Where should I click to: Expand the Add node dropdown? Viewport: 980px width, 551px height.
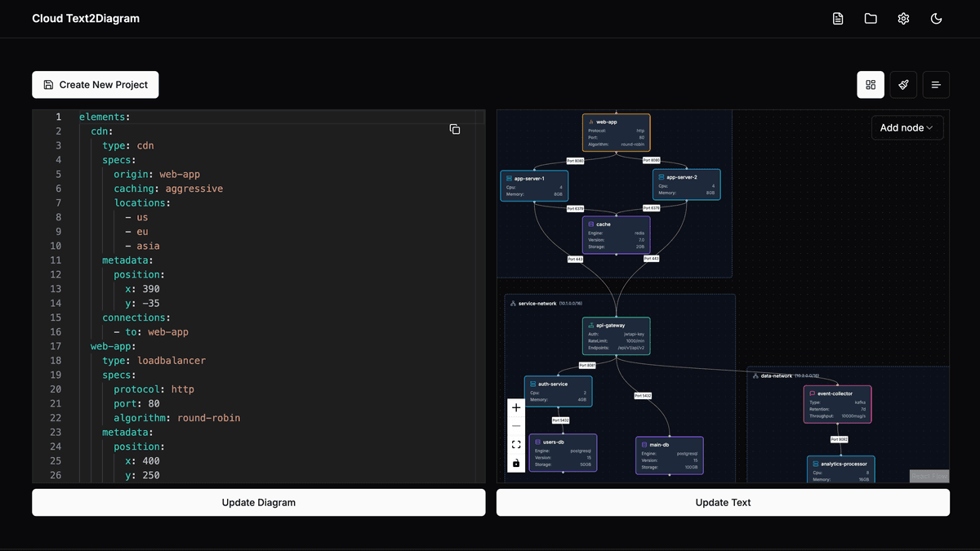907,127
